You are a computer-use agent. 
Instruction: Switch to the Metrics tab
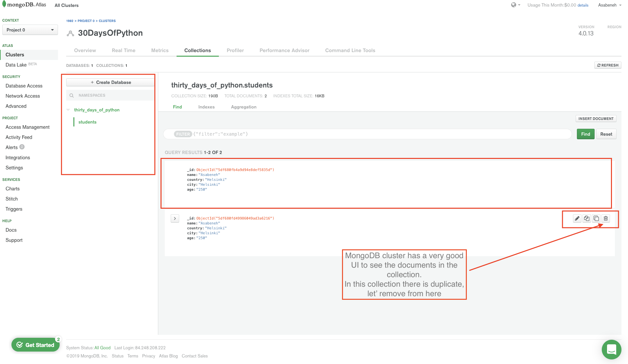coord(160,50)
